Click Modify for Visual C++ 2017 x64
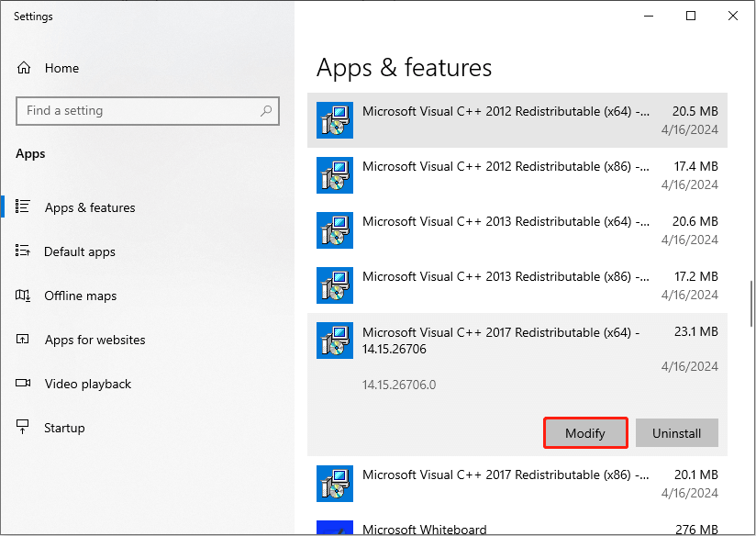756x536 pixels. (585, 433)
